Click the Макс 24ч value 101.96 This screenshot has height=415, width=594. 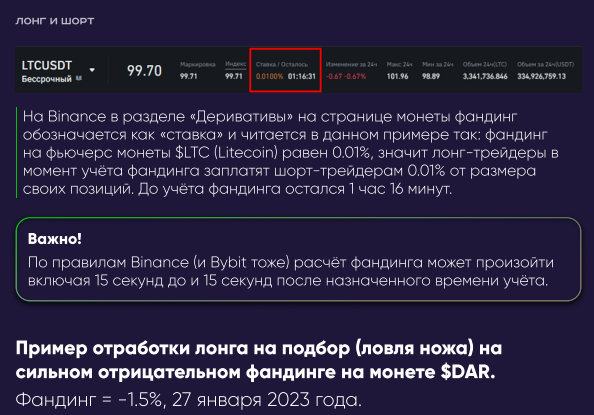pyautogui.click(x=397, y=76)
